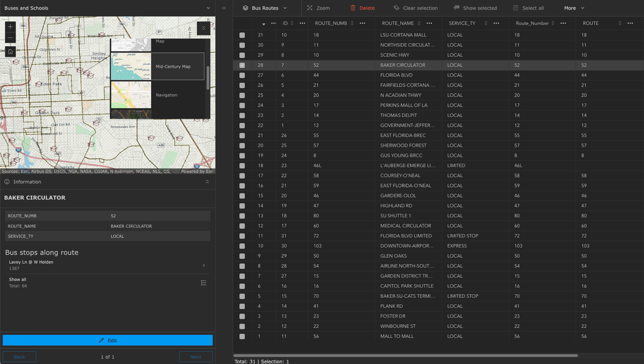Screen dimensions: 644x364
Task: Open the Buses and Schools panel dropdown
Action: [208, 8]
